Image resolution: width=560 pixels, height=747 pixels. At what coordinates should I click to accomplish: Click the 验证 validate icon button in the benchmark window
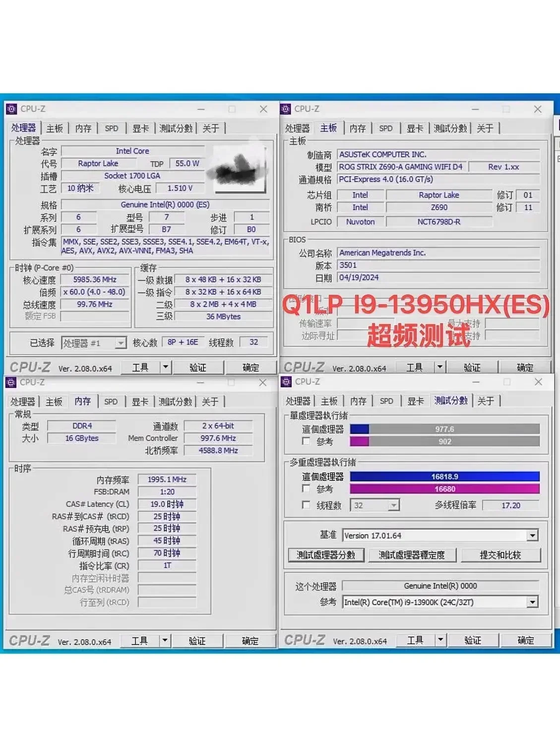click(x=472, y=640)
